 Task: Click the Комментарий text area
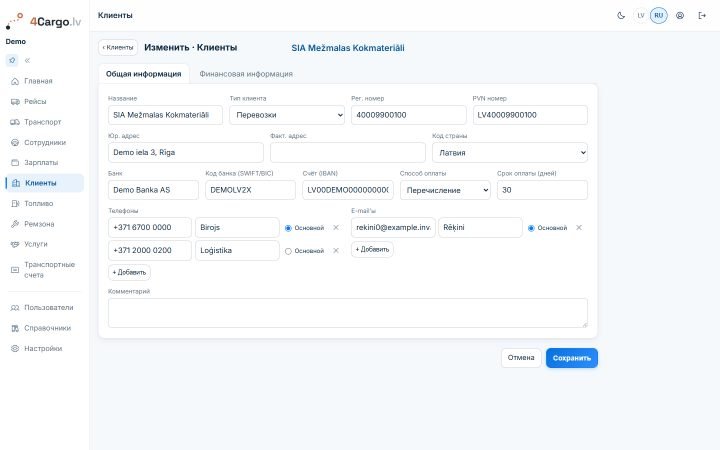(x=348, y=313)
